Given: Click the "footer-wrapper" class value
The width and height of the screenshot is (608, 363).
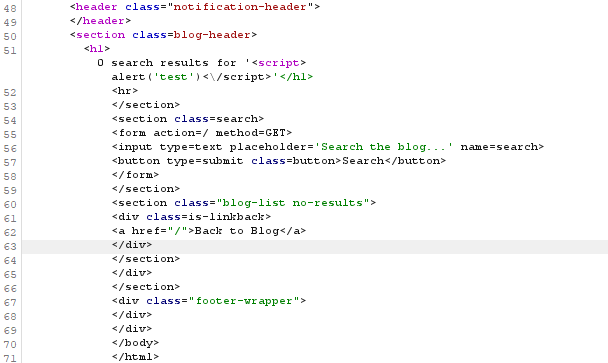Looking at the screenshot, I should click(x=244, y=301).
